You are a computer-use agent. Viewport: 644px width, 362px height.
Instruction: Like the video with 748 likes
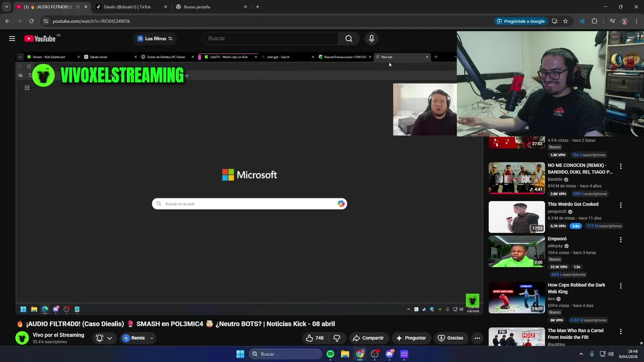pos(315,338)
